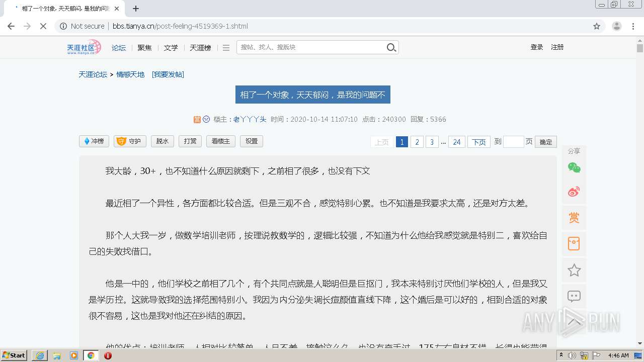The height and width of the screenshot is (362, 644).
Task: Click the search magnifier icon
Action: point(391,47)
